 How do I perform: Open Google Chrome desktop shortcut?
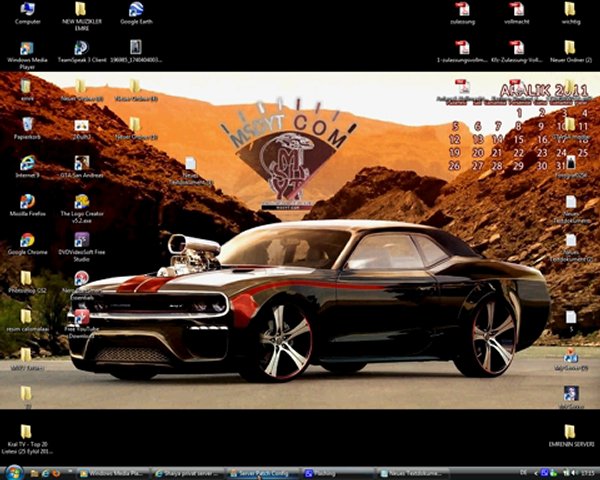pyautogui.click(x=27, y=240)
